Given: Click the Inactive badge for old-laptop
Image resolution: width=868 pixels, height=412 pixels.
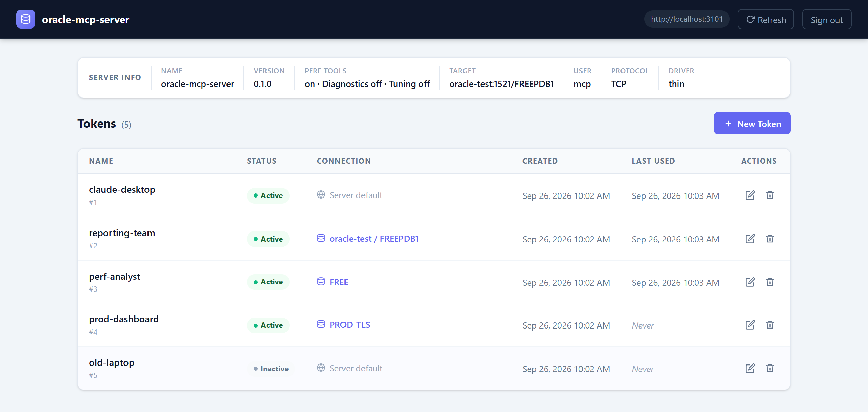Looking at the screenshot, I should point(271,369).
